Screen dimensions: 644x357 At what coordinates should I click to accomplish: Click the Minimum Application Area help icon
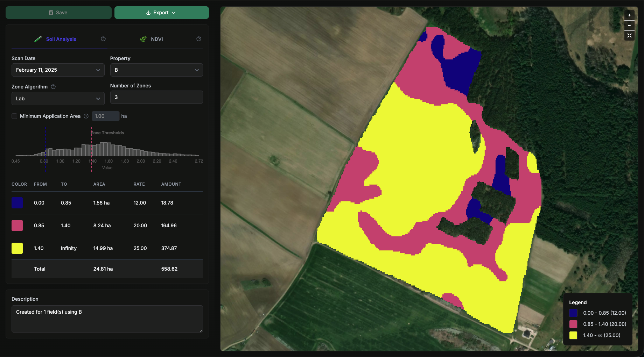point(86,116)
